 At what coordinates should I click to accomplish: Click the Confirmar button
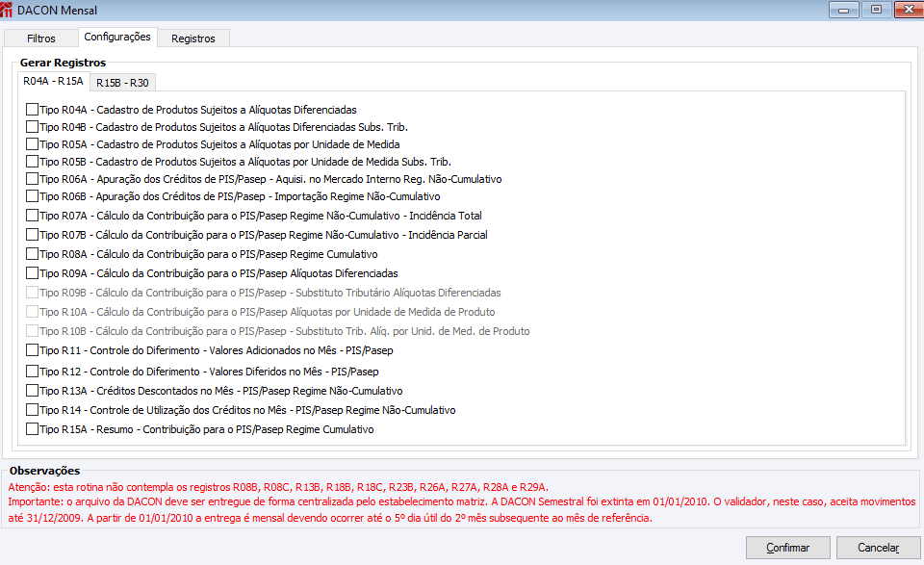coord(788,548)
